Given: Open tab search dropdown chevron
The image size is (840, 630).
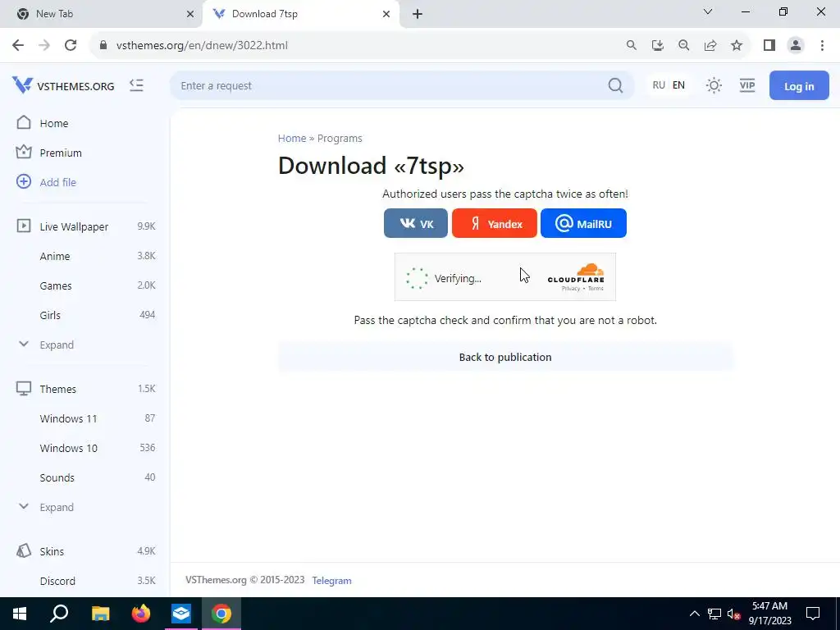Looking at the screenshot, I should [708, 11].
